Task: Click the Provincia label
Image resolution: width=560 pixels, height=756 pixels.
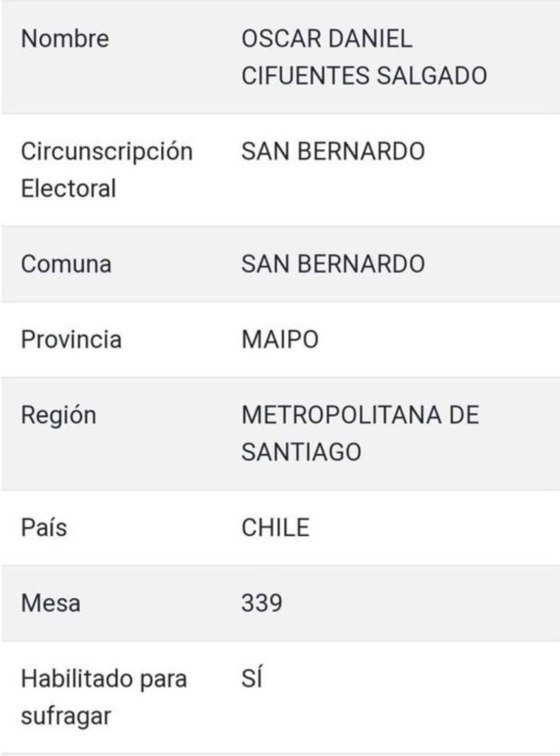Action: pos(72,340)
